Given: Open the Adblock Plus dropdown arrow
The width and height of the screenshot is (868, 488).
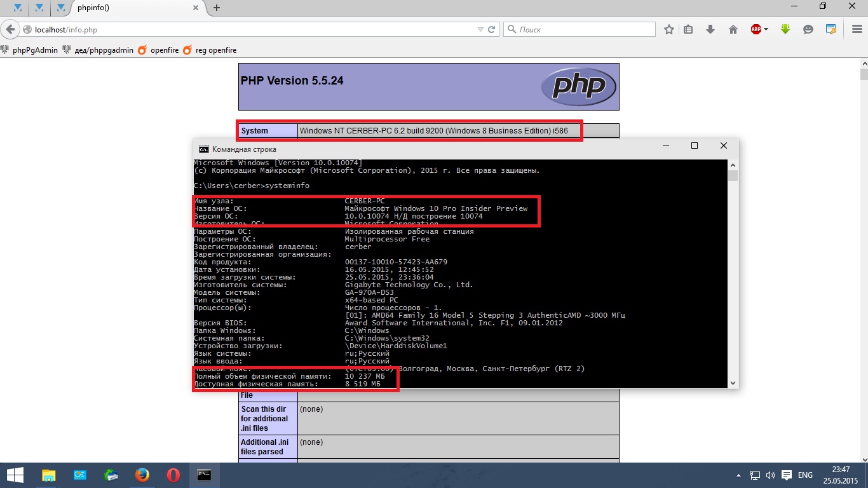Looking at the screenshot, I should click(766, 29).
